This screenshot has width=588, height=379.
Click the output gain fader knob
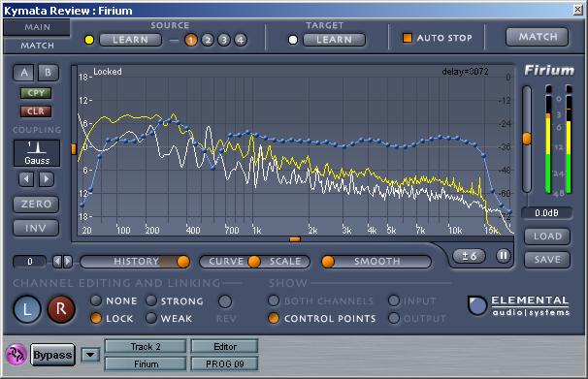pyautogui.click(x=527, y=139)
